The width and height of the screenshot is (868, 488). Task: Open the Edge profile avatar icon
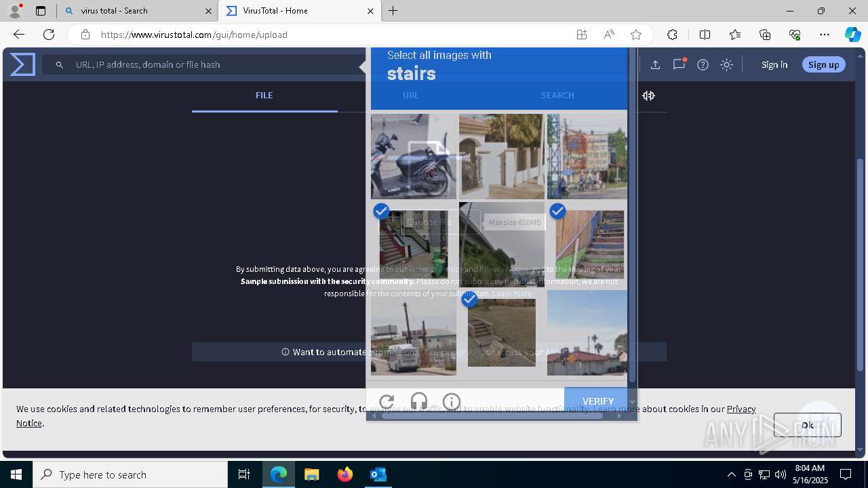[x=14, y=11]
